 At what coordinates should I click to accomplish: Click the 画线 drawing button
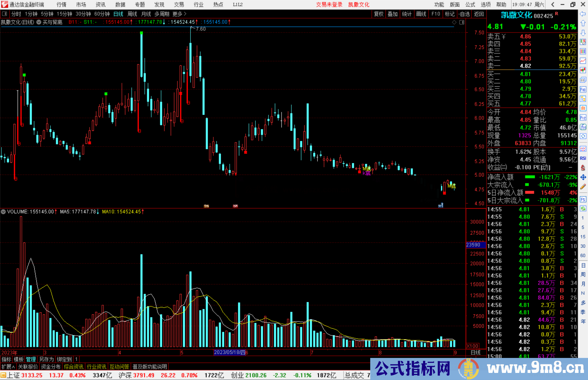pyautogui.click(x=421, y=14)
